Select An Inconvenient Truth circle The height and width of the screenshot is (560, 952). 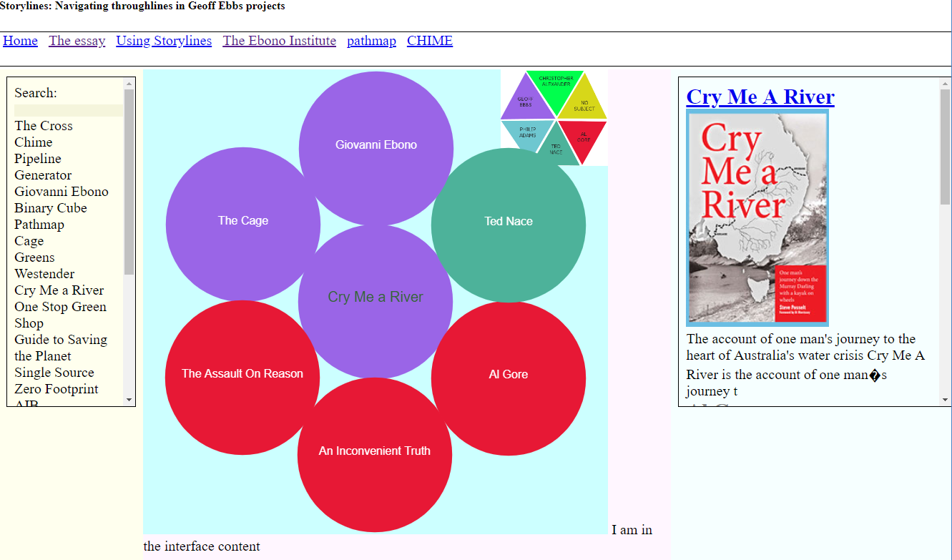click(x=375, y=451)
